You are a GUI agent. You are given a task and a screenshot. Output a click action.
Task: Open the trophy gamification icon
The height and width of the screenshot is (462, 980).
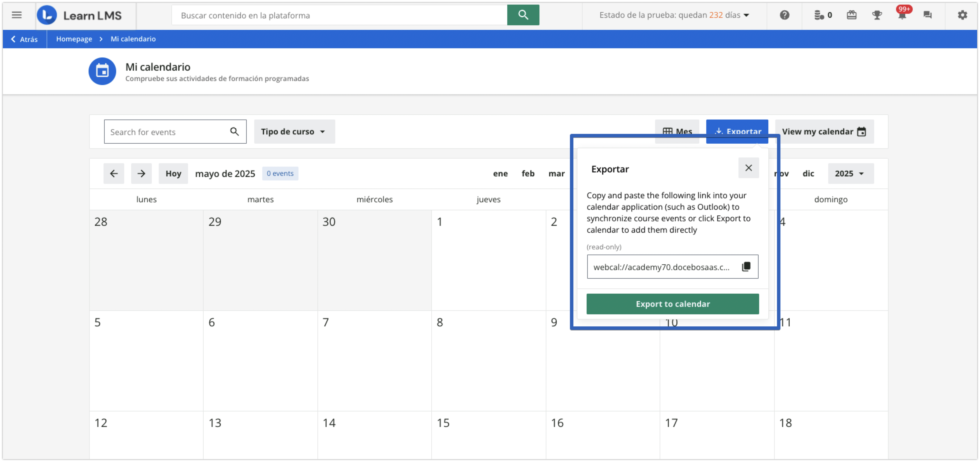(876, 15)
